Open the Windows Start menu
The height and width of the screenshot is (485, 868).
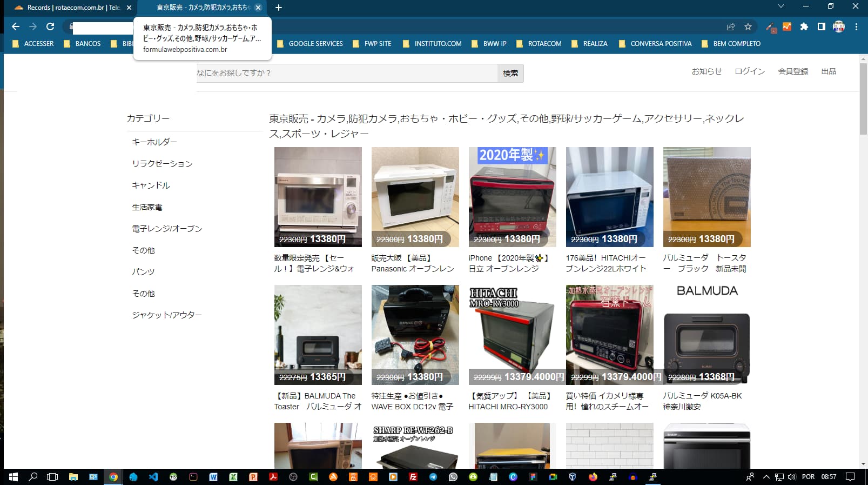pos(14,477)
